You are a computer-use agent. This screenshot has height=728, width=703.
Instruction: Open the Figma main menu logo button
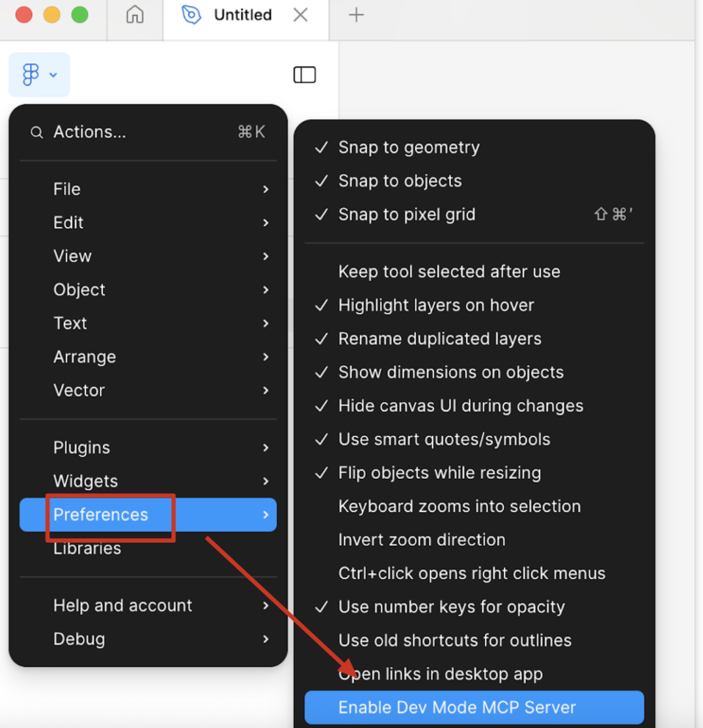point(39,75)
